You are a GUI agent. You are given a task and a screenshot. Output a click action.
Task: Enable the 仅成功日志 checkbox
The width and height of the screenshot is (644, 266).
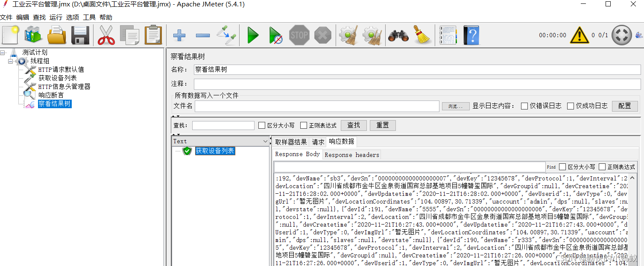[571, 106]
